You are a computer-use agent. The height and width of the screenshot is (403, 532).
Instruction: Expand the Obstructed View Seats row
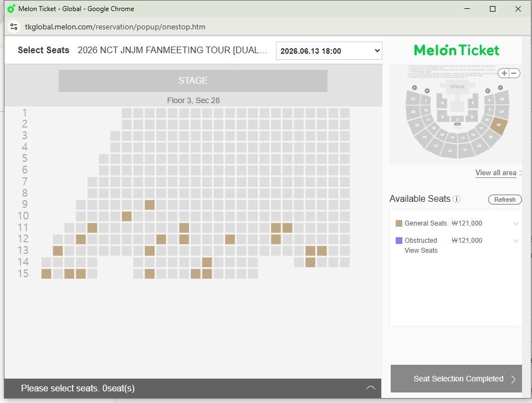click(x=516, y=241)
